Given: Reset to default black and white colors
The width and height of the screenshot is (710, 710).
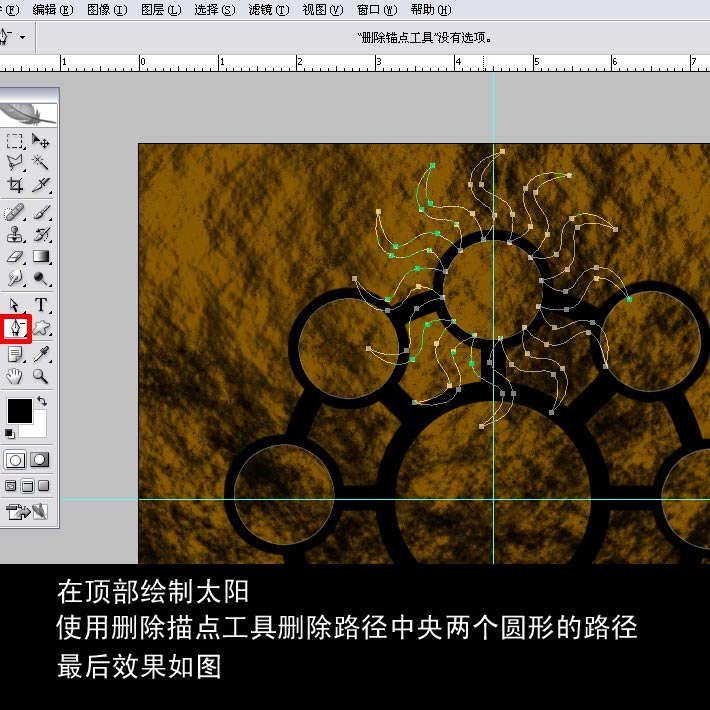Looking at the screenshot, I should (x=10, y=433).
